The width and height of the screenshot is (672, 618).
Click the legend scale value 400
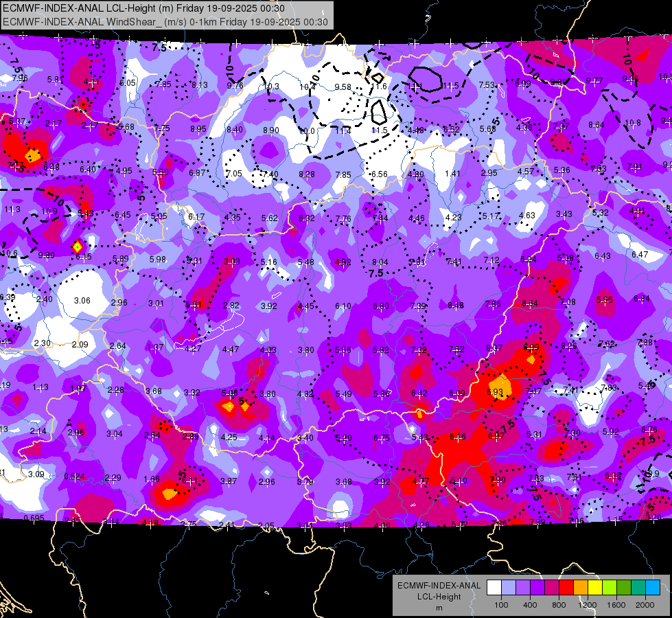tap(530, 605)
